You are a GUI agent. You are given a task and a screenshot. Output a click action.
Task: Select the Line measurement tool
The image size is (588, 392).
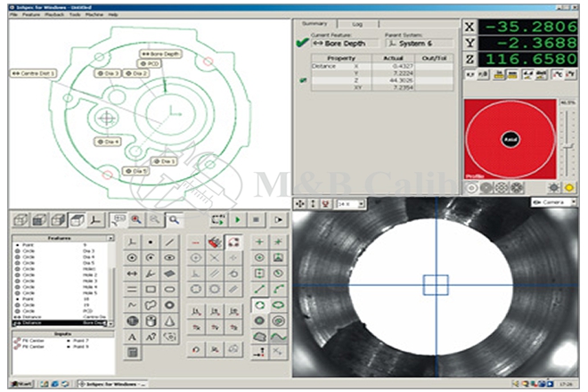tap(168, 241)
